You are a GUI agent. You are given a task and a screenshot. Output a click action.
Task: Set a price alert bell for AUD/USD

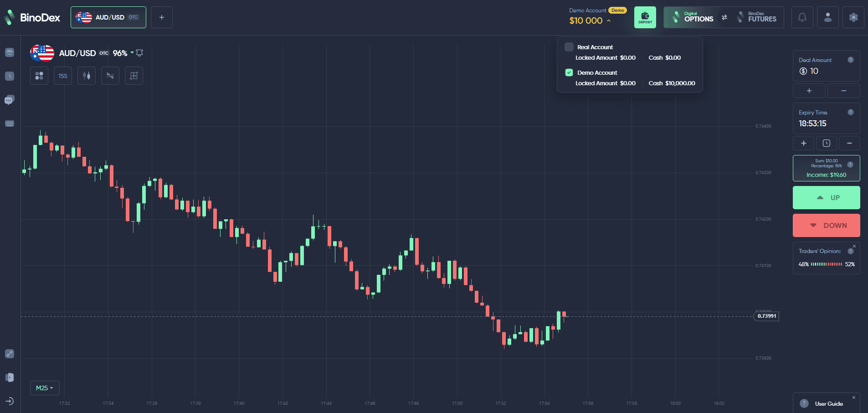[140, 53]
